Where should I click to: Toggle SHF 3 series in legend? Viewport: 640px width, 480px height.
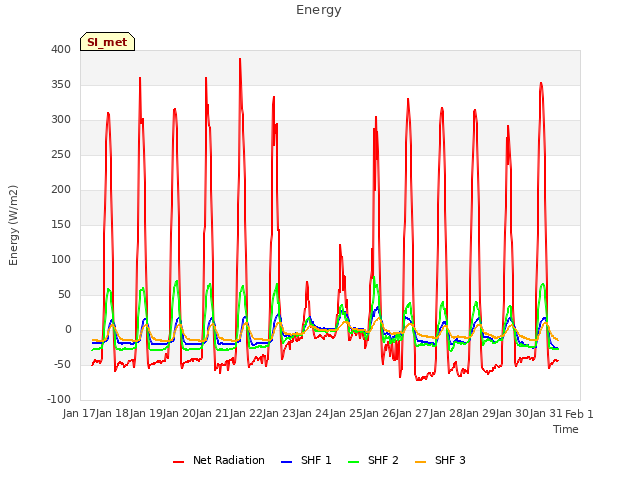(440, 460)
